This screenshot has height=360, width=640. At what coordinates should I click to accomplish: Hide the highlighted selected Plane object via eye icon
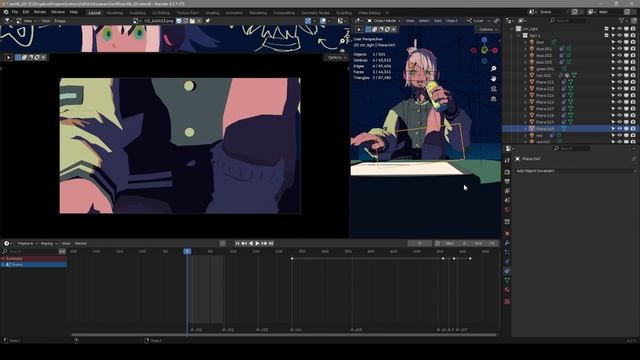tap(620, 129)
